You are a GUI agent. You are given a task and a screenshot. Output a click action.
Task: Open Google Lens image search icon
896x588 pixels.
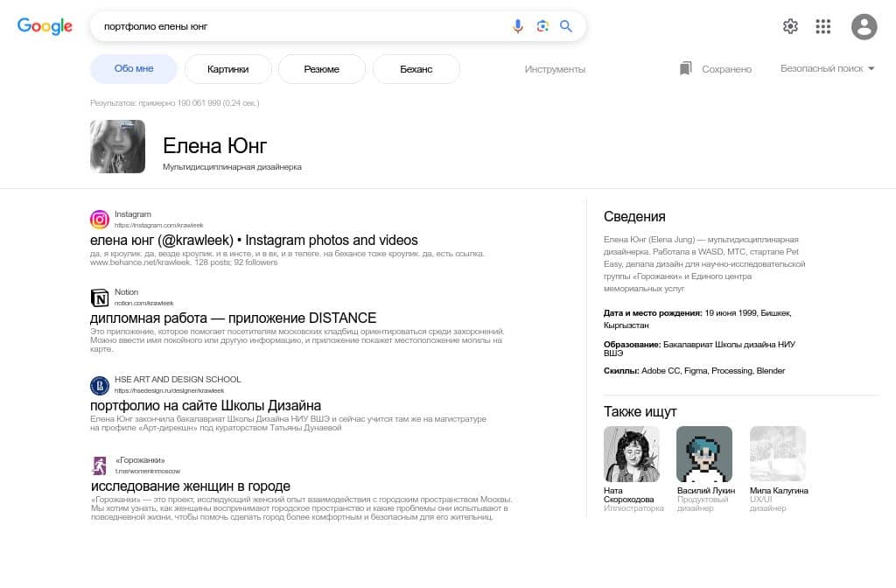tap(542, 26)
